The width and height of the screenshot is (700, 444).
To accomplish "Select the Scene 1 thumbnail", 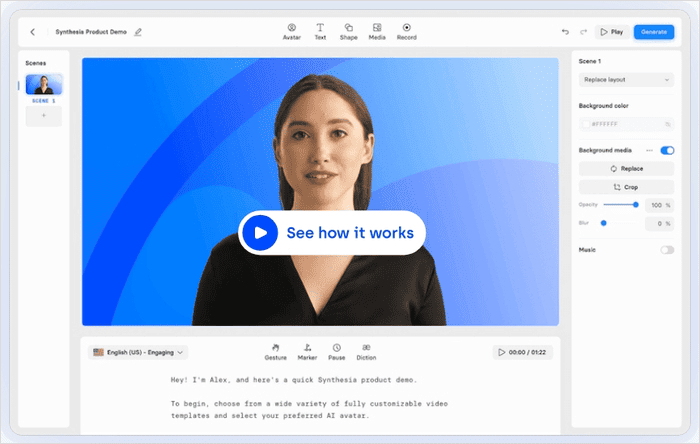I will 44,84.
